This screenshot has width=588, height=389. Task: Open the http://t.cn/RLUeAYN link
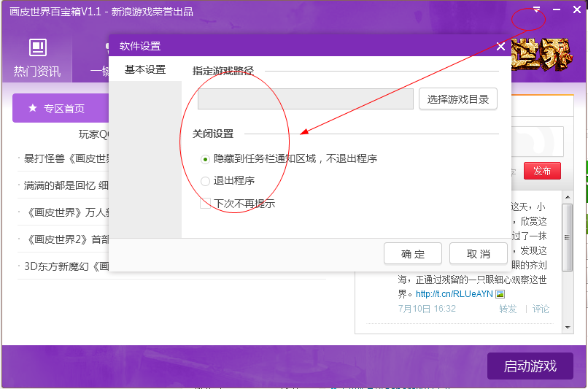454,294
